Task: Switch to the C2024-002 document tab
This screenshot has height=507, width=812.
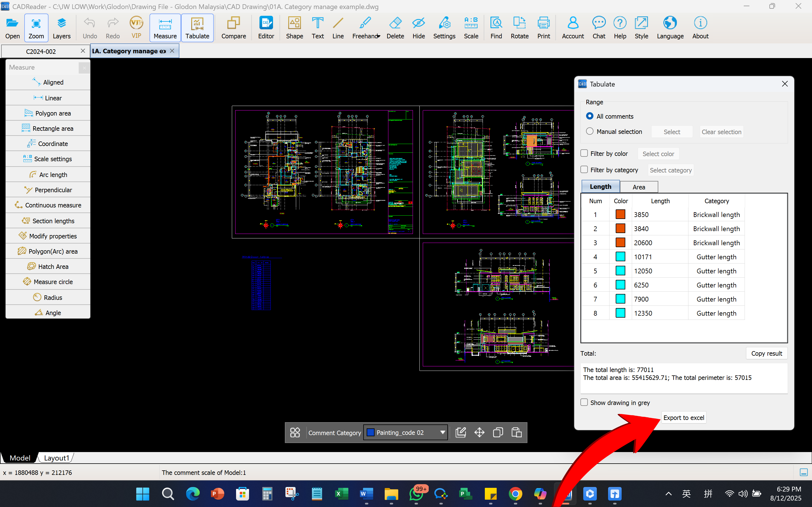Action: [x=41, y=51]
